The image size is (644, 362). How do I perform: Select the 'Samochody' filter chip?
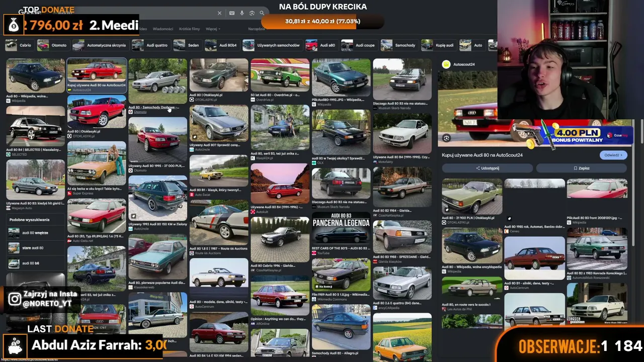pyautogui.click(x=399, y=45)
